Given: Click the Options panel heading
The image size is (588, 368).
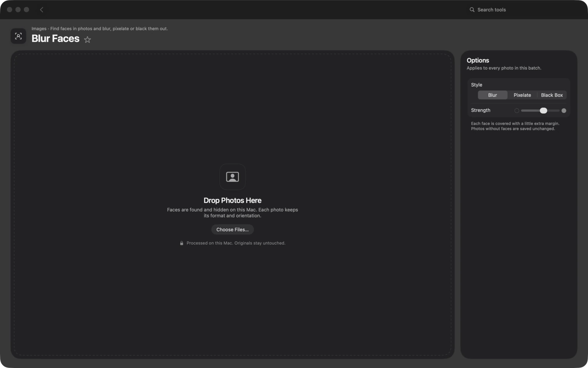Looking at the screenshot, I should click(x=478, y=60).
